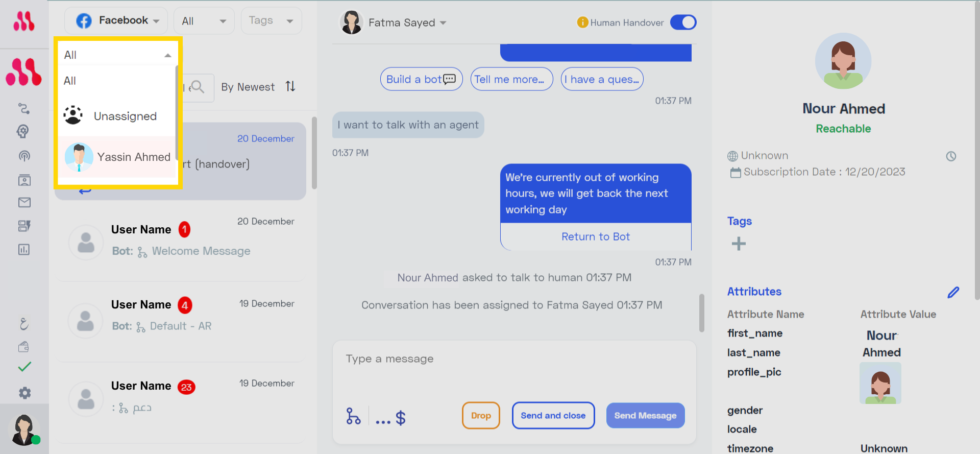Open the inbox envelope icon in the sidebar

click(24, 203)
